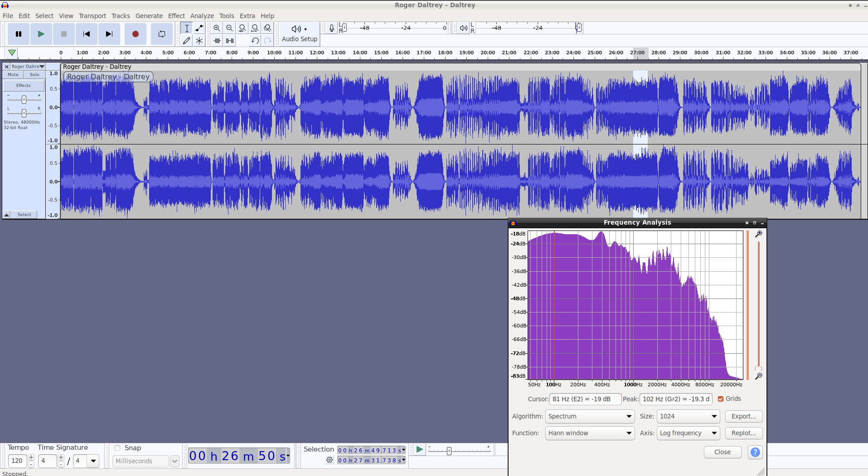Click the playback meter speaker icon
Screen dimensions: 868x476
click(463, 28)
